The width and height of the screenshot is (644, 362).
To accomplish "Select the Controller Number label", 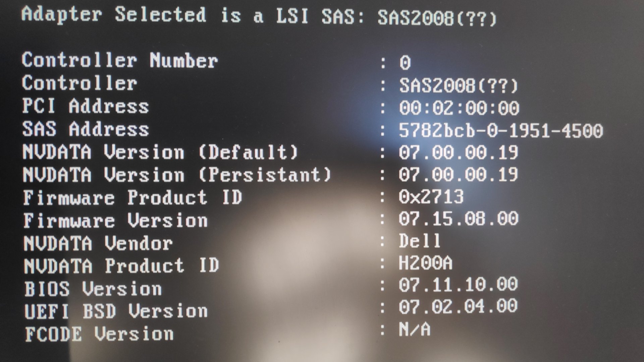I will tap(120, 61).
